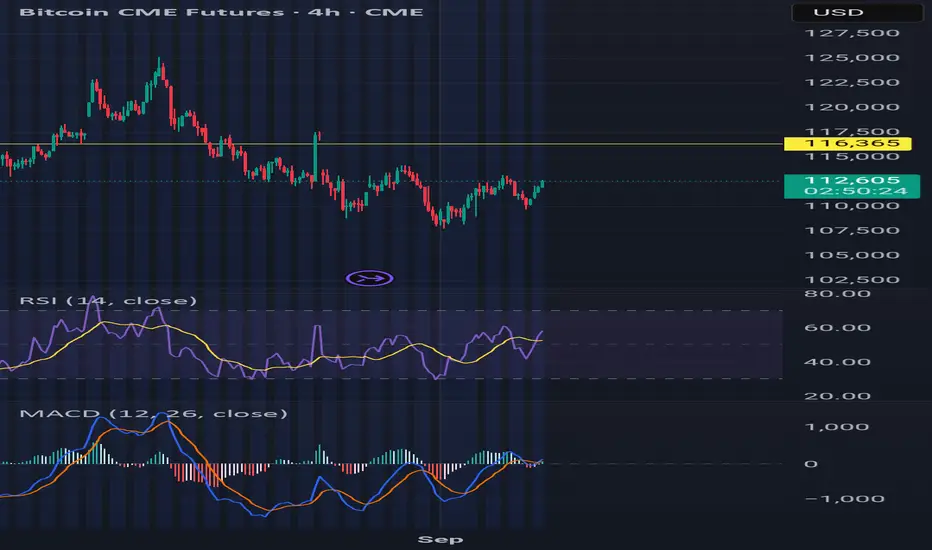Click the 122,500 price axis label
Viewport: 932px width, 550px height.
[852, 82]
